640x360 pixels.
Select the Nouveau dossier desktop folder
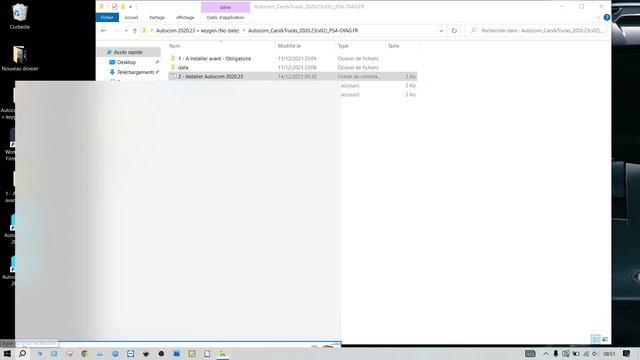pyautogui.click(x=20, y=58)
